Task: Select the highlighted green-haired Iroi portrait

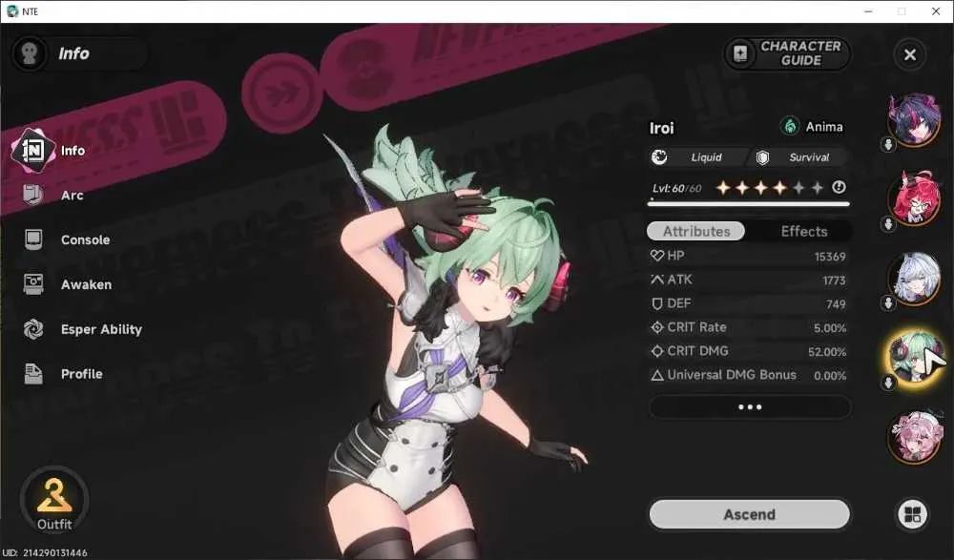Action: click(x=914, y=357)
